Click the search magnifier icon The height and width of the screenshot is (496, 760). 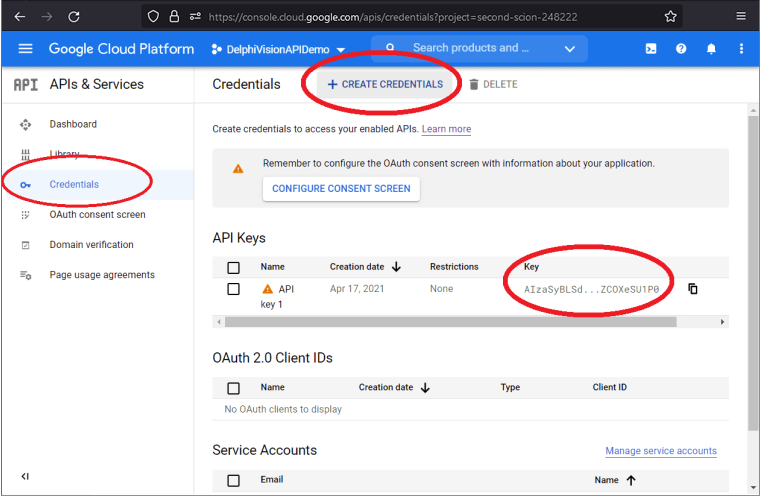390,48
